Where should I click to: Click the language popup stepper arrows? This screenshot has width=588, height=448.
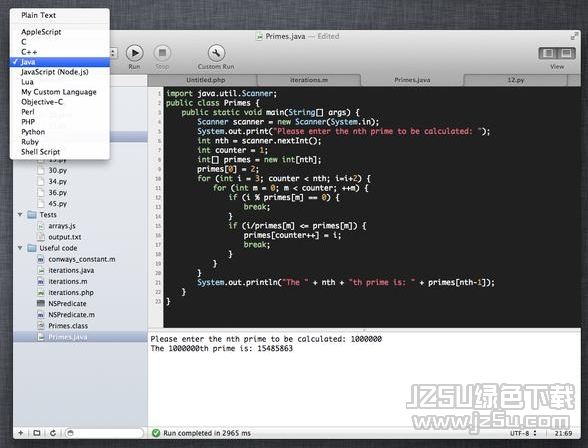pos(113,53)
